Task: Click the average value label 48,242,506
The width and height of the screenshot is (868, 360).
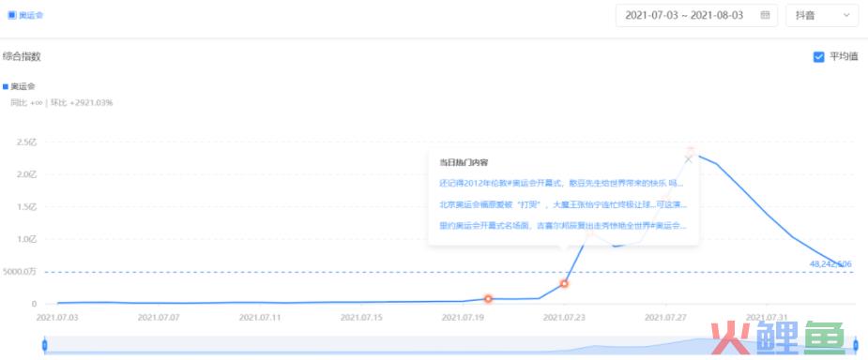Action: [830, 263]
